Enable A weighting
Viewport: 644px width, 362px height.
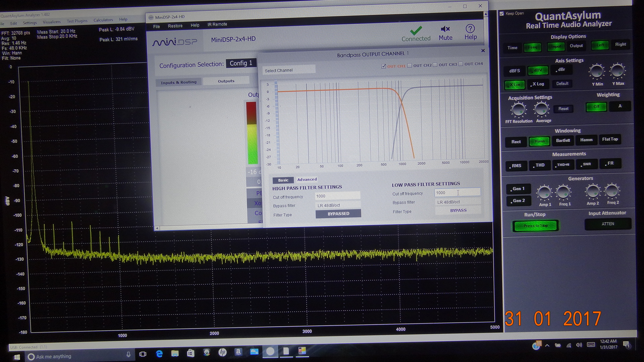[x=620, y=106]
